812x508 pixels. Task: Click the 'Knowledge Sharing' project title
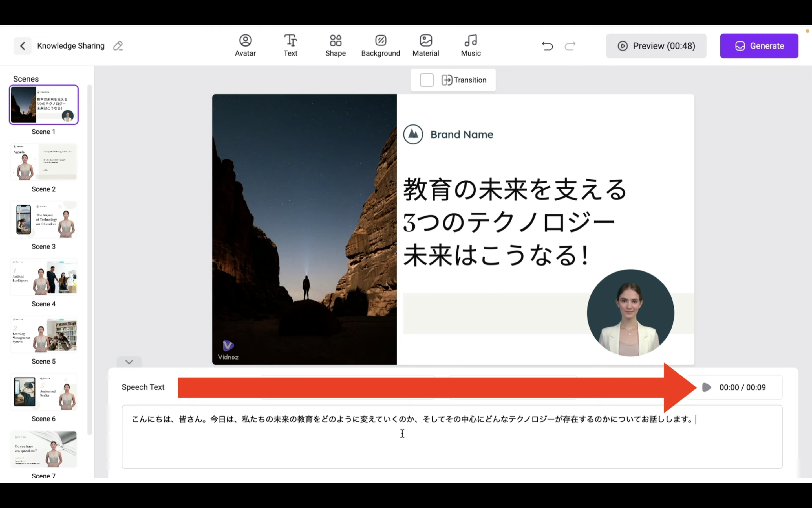(x=71, y=46)
